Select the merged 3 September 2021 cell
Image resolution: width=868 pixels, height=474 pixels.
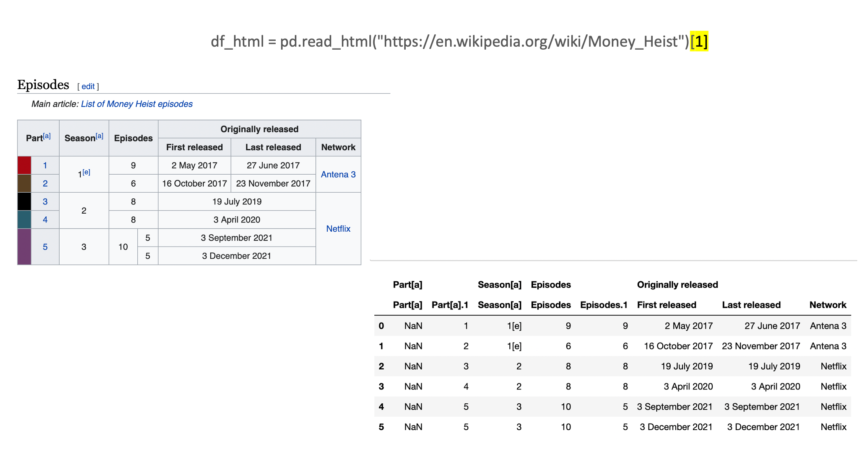[237, 238]
